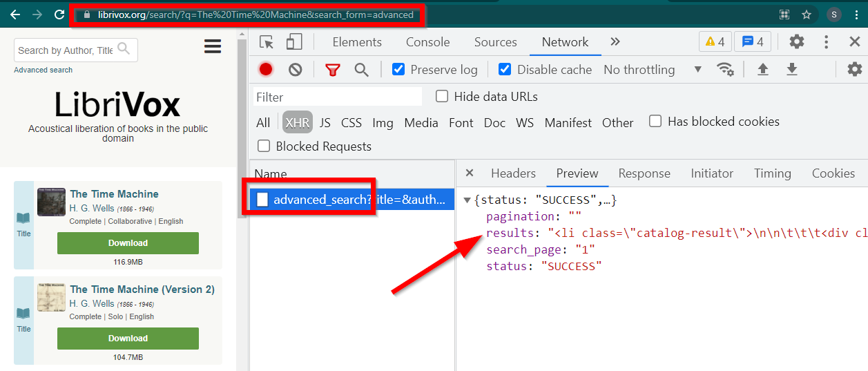
Task: Clear the network log
Action: coord(296,69)
